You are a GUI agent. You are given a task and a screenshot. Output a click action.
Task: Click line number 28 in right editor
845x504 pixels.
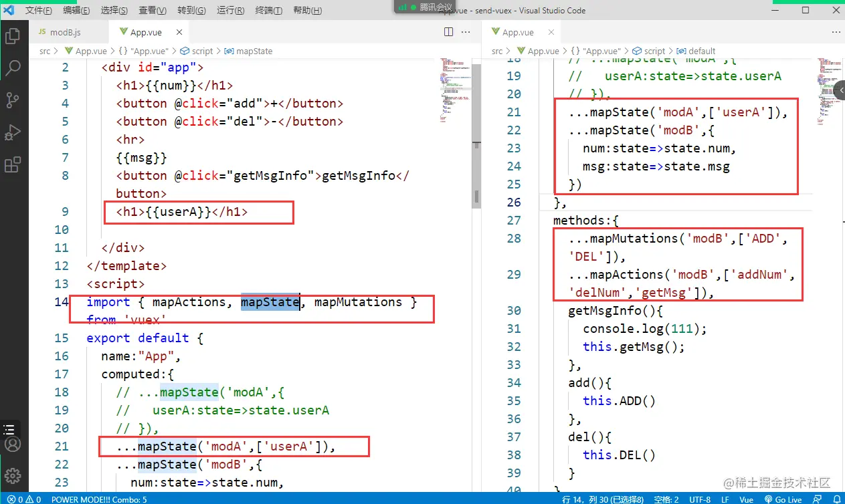pos(514,238)
